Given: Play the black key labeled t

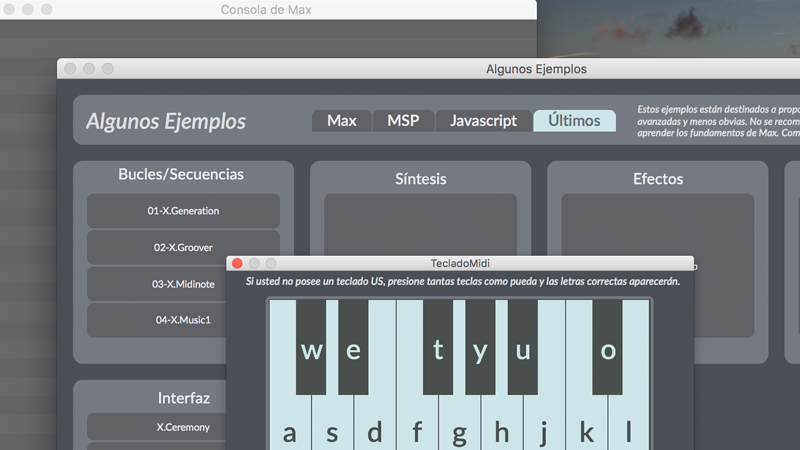Looking at the screenshot, I should [438, 350].
